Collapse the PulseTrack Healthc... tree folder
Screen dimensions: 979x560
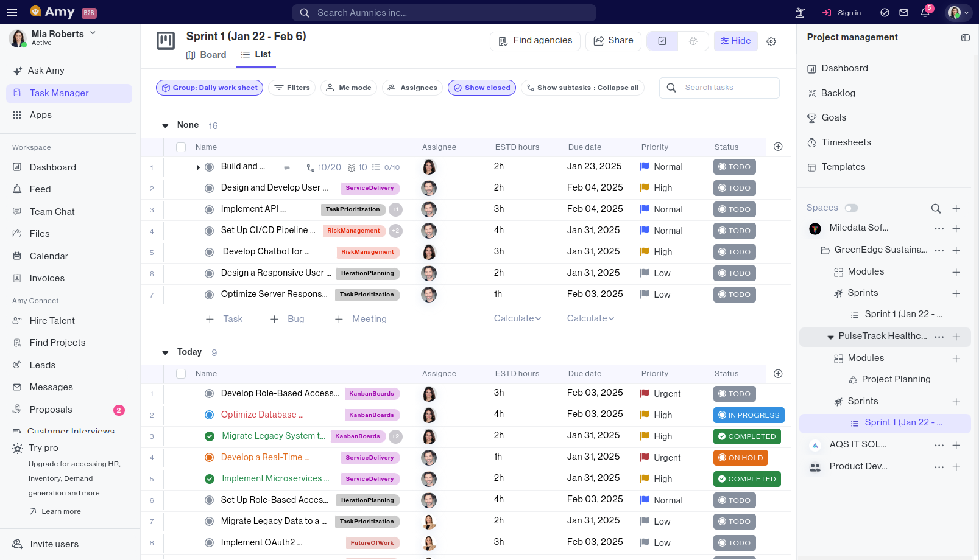830,337
